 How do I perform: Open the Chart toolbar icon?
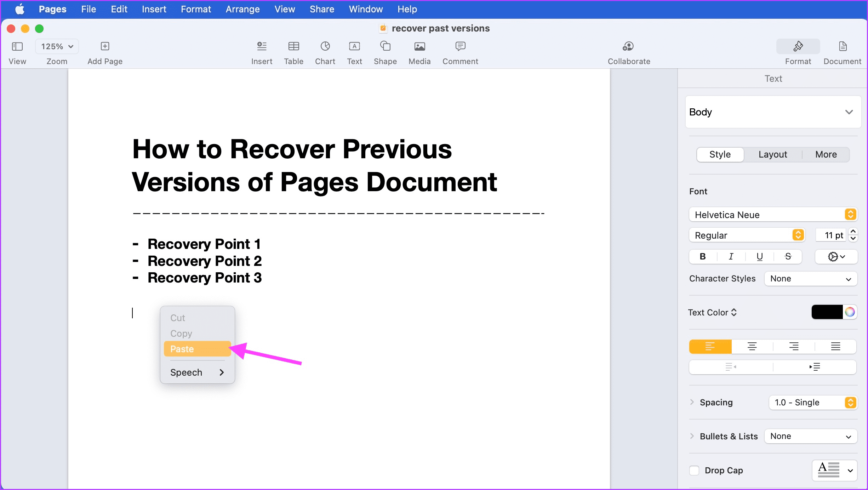325,46
